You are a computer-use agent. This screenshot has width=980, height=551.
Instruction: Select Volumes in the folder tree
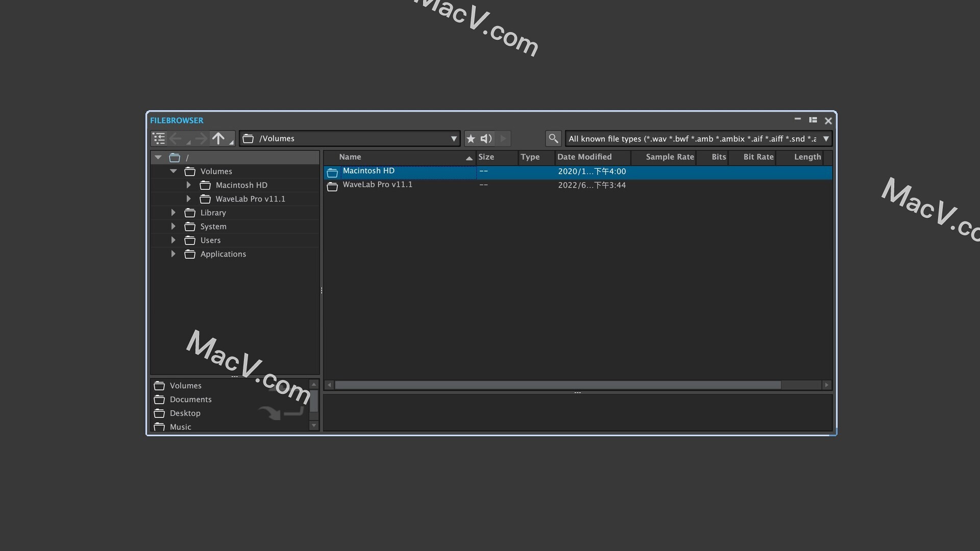tap(216, 171)
